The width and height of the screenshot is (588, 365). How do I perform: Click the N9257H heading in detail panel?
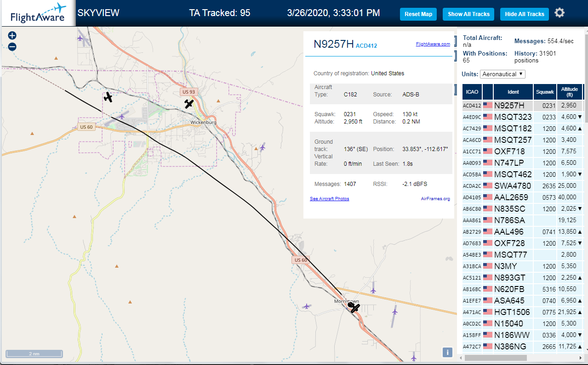[334, 44]
